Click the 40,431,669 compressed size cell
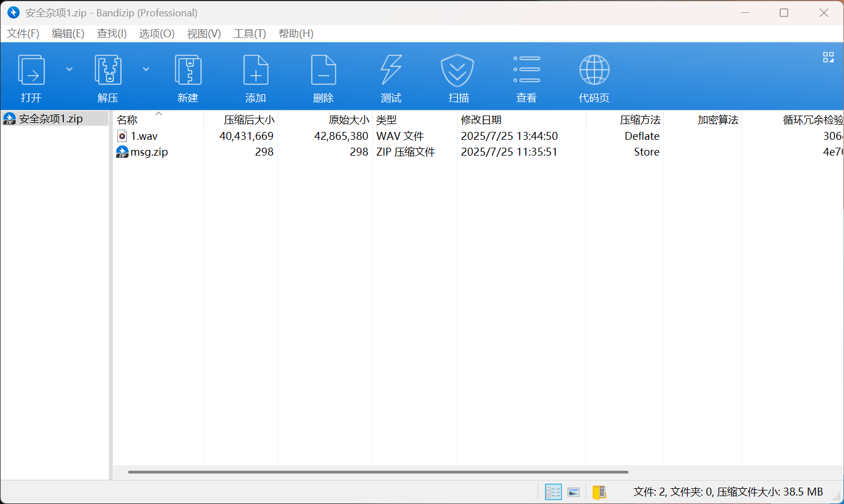This screenshot has width=844, height=504. (247, 136)
